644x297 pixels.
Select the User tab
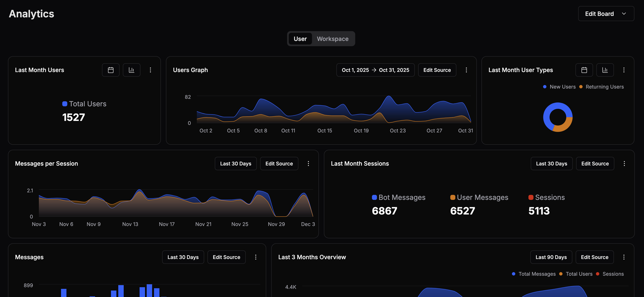click(300, 39)
